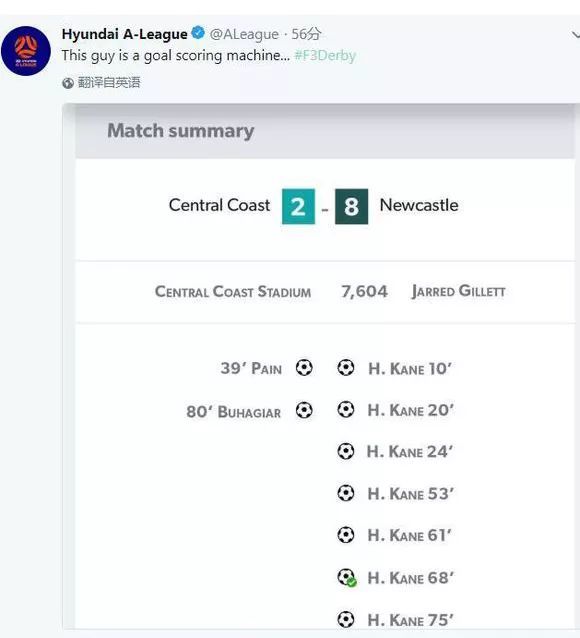The width and height of the screenshot is (580, 638).
Task: Click soccer ball icon next to Buhagiar
Action: click(304, 410)
